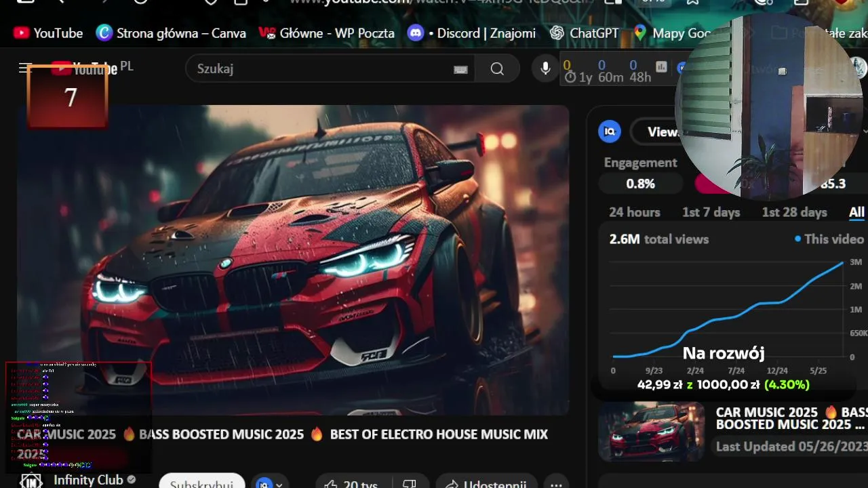Click the search magnifier button
This screenshot has width=868, height=488.
[497, 68]
